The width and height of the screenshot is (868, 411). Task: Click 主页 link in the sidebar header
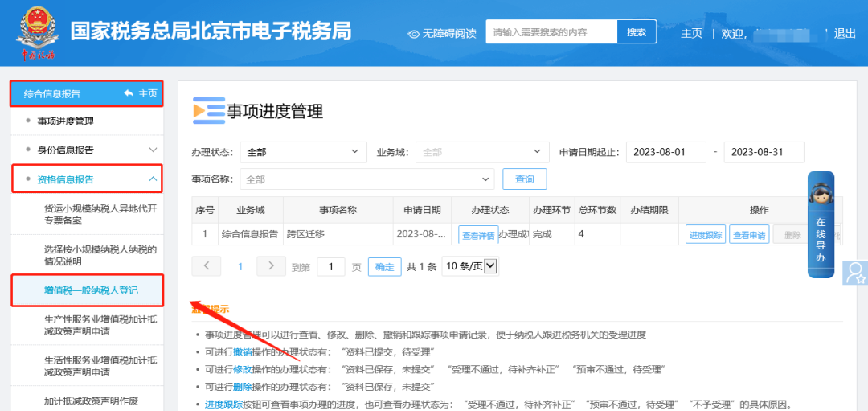[148, 93]
